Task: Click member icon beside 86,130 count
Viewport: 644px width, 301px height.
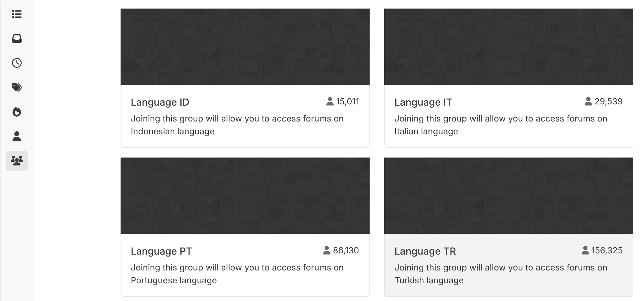Action: [x=327, y=250]
